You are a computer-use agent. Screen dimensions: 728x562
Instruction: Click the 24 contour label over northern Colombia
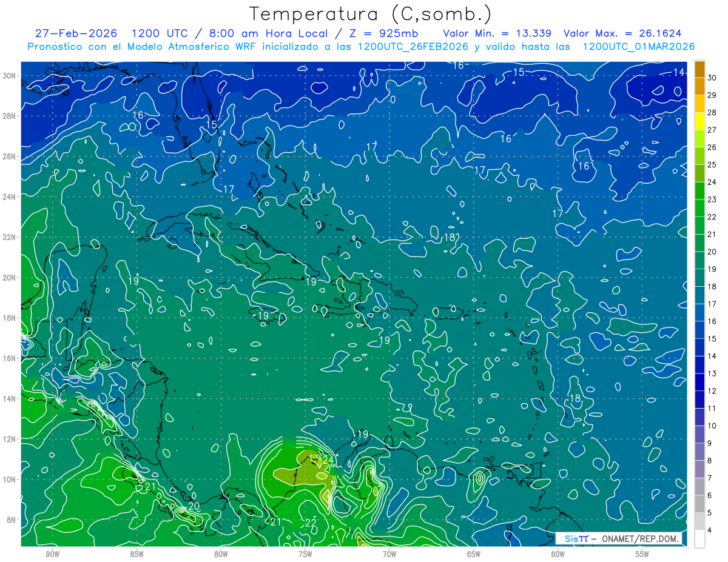point(328,460)
